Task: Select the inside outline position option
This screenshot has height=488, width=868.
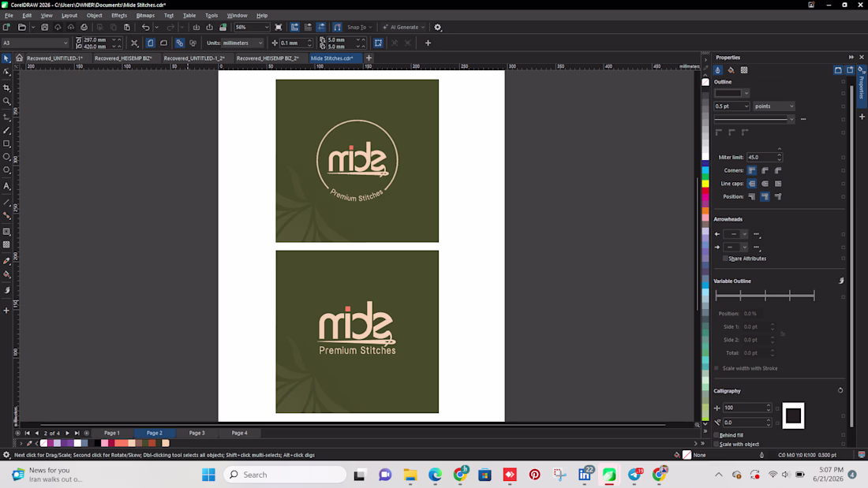Action: point(778,196)
